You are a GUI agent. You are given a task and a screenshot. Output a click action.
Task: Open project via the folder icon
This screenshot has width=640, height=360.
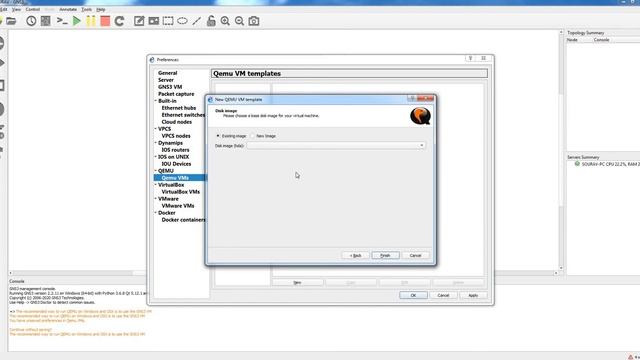coord(11,21)
